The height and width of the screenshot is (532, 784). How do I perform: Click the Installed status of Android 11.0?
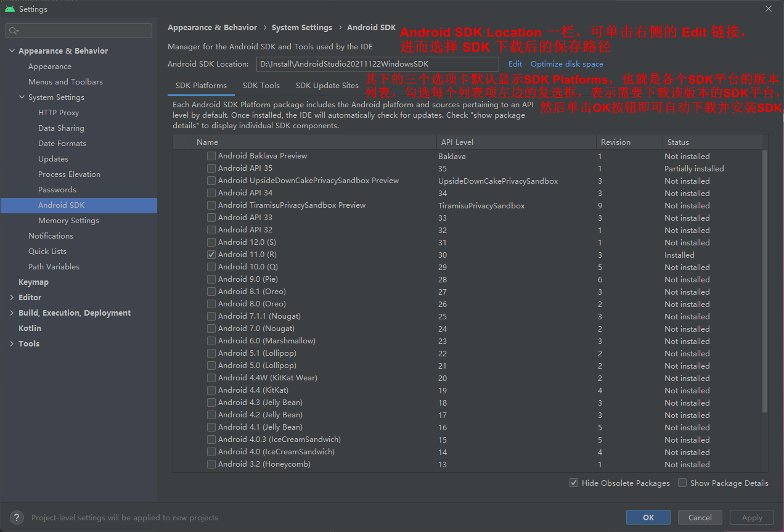tap(679, 255)
